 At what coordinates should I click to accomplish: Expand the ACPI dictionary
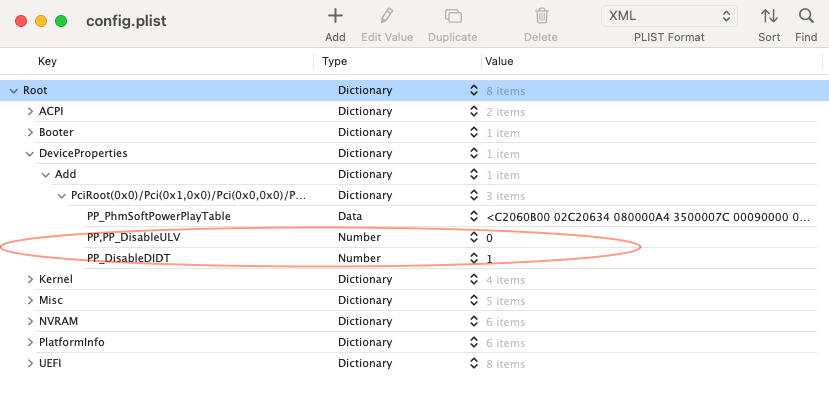[30, 112]
